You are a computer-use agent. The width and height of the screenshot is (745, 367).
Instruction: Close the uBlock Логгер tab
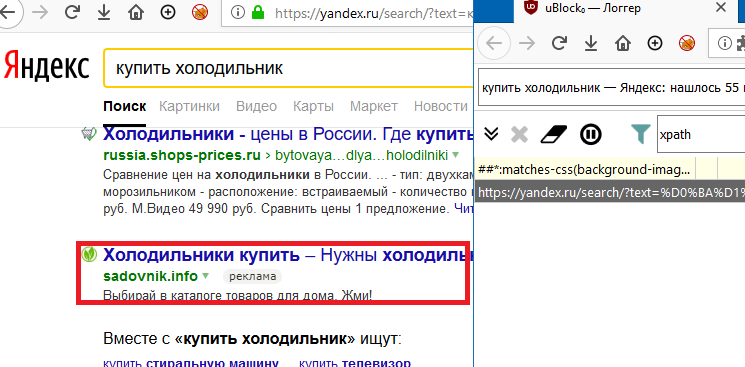click(x=721, y=7)
